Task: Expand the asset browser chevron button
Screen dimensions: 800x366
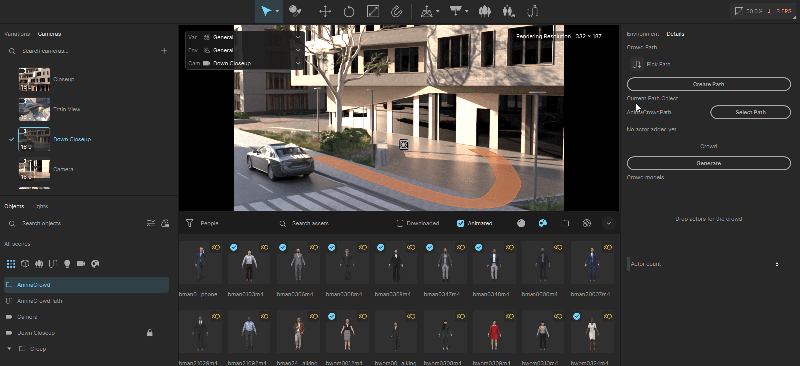Action: coord(609,223)
